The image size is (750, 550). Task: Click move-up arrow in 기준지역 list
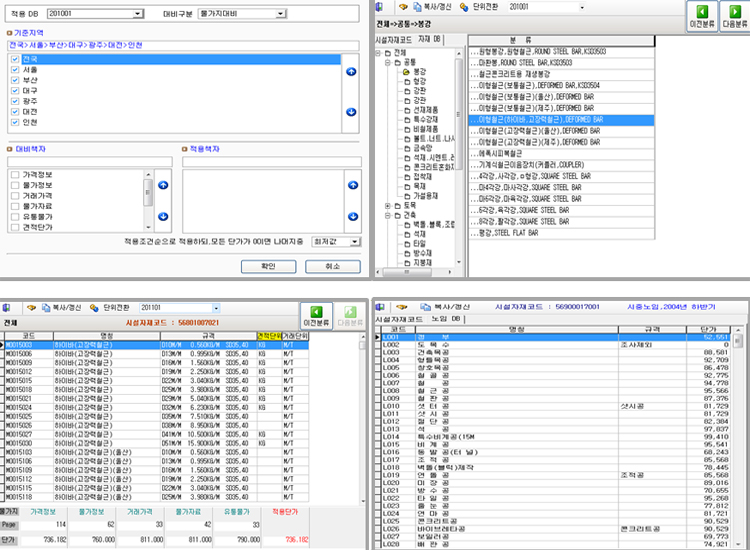pyautogui.click(x=350, y=72)
